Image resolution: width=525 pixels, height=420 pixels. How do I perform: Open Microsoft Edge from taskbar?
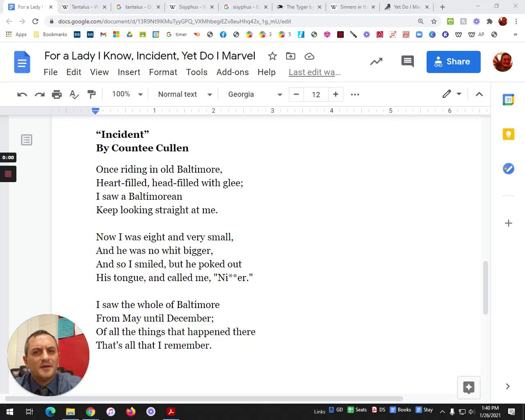[50, 412]
